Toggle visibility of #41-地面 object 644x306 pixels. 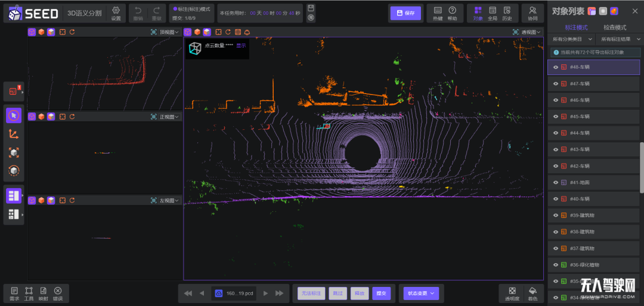tap(556, 183)
